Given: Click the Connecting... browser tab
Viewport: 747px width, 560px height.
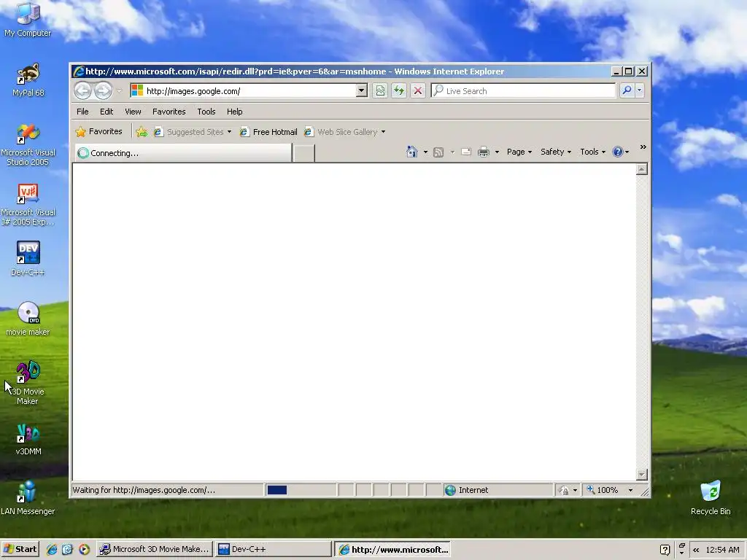Looking at the screenshot, I should pyautogui.click(x=183, y=153).
